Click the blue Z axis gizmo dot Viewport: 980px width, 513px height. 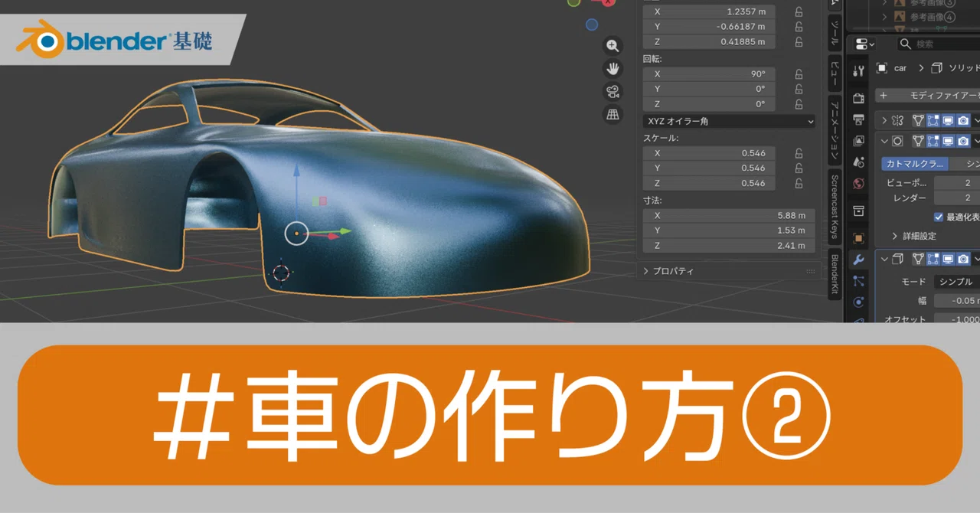[x=592, y=25]
